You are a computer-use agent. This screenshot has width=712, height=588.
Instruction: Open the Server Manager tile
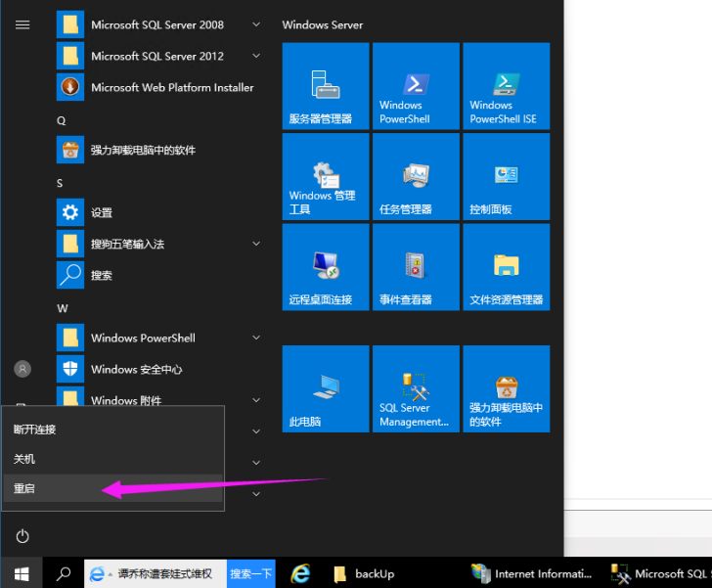point(325,87)
